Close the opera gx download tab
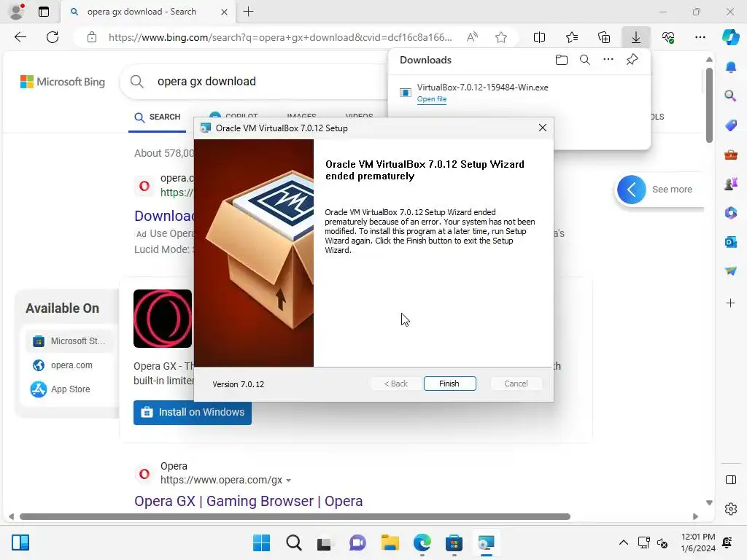Screen dimensions: 747x560 (224, 12)
